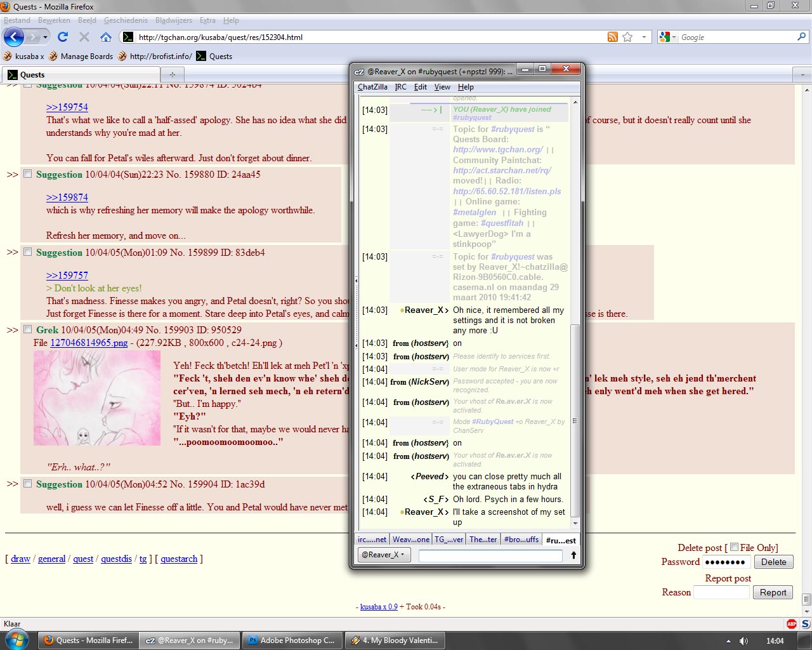Switch to the #bro...uffs channel tab
The image size is (812, 650).
tap(521, 540)
